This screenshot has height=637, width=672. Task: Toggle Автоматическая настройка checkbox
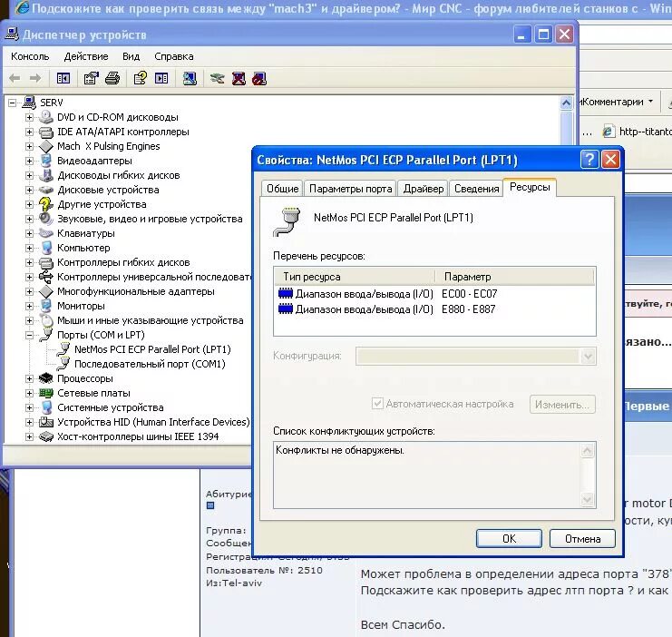click(x=377, y=404)
